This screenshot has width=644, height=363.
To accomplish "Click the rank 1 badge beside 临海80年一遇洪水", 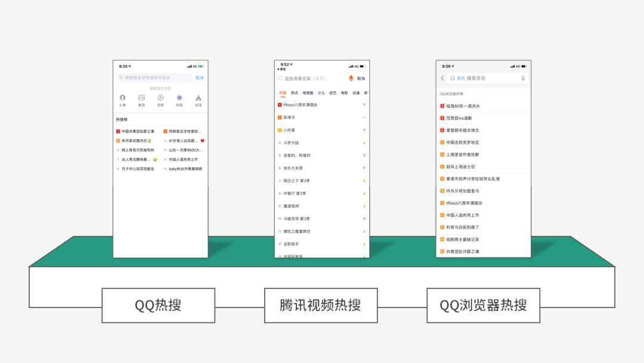I will click(442, 106).
